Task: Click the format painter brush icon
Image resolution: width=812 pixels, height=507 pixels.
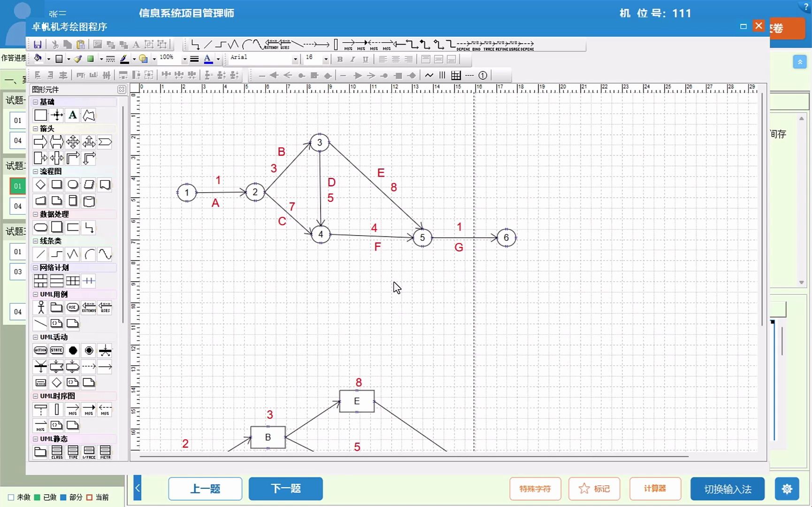Action: point(78,59)
